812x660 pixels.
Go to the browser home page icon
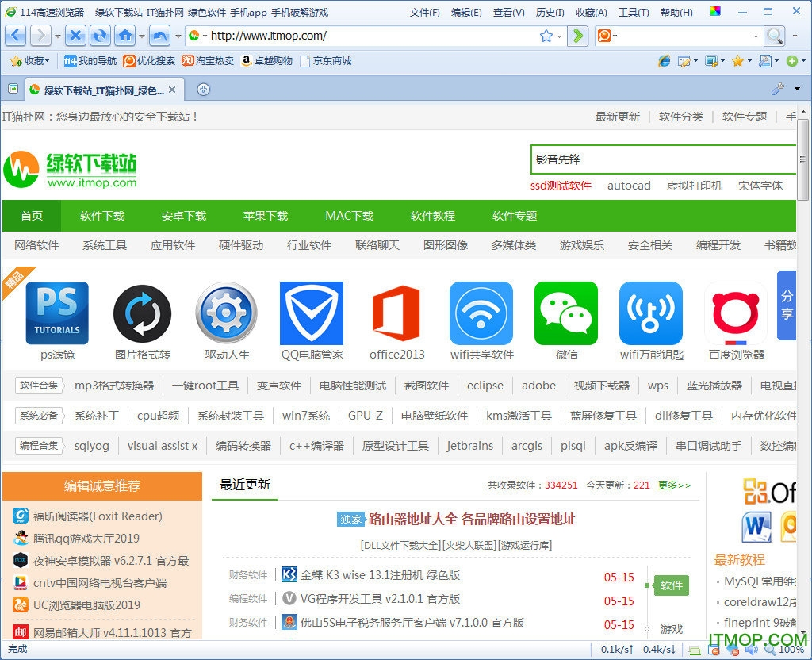[x=124, y=36]
